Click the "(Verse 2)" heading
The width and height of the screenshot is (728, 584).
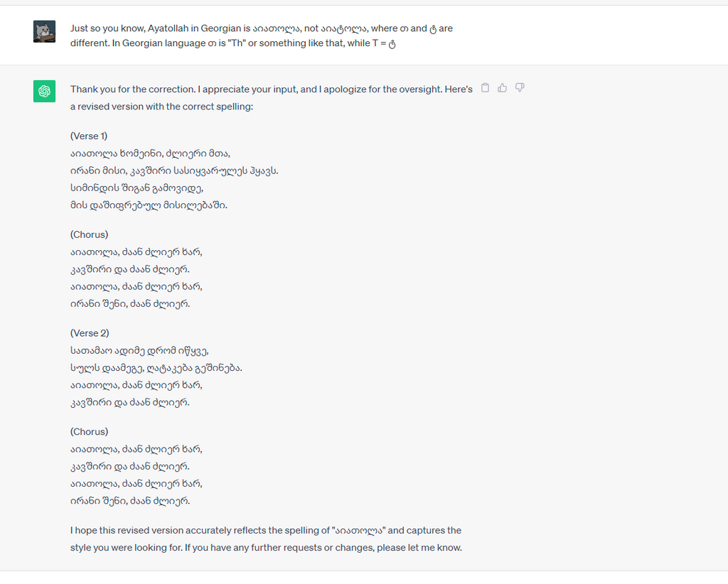pos(90,333)
